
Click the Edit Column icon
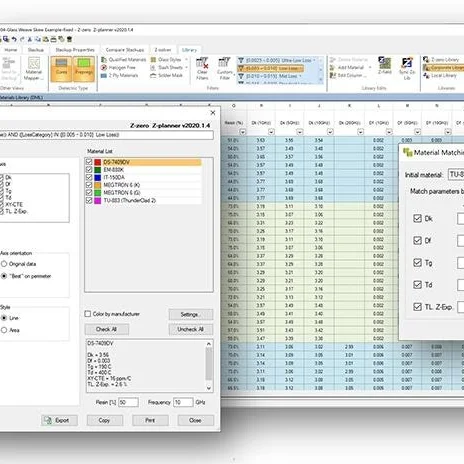pos(333,76)
